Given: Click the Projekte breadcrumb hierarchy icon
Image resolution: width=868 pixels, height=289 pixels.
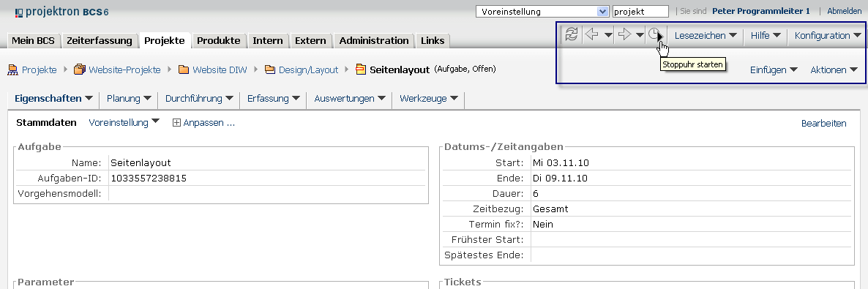Looking at the screenshot, I should (12, 70).
